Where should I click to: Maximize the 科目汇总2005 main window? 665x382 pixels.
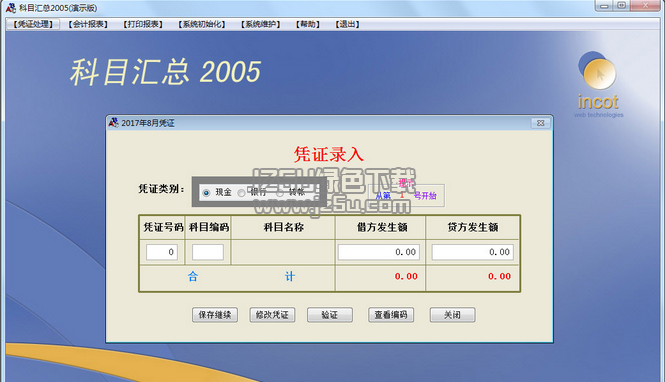pos(622,6)
